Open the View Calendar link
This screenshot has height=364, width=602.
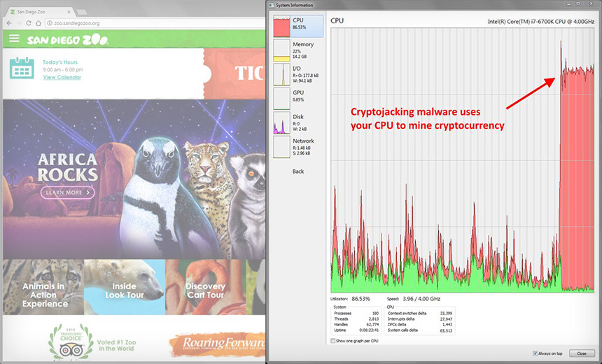pyautogui.click(x=62, y=77)
